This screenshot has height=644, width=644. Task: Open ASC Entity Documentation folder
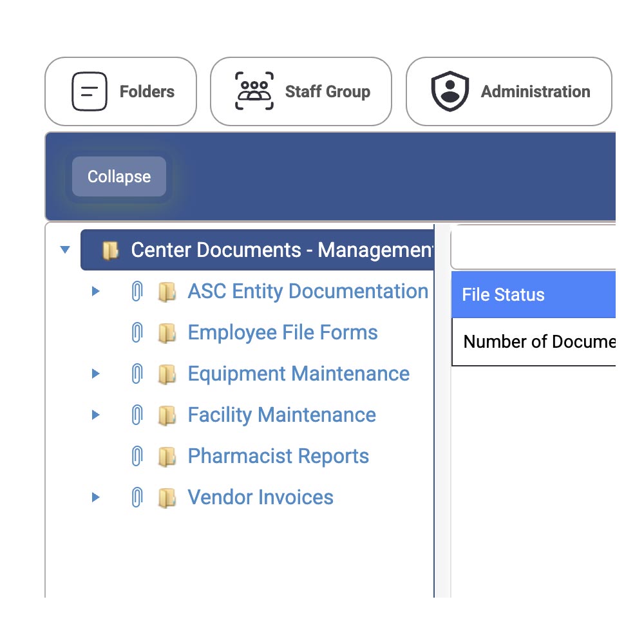308,291
